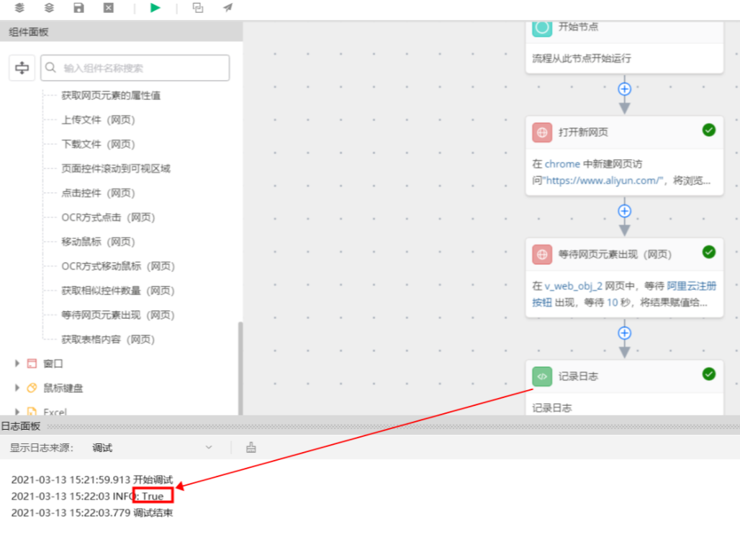Click the 打开新网页 node globe icon
The image size is (740, 560).
click(x=542, y=132)
